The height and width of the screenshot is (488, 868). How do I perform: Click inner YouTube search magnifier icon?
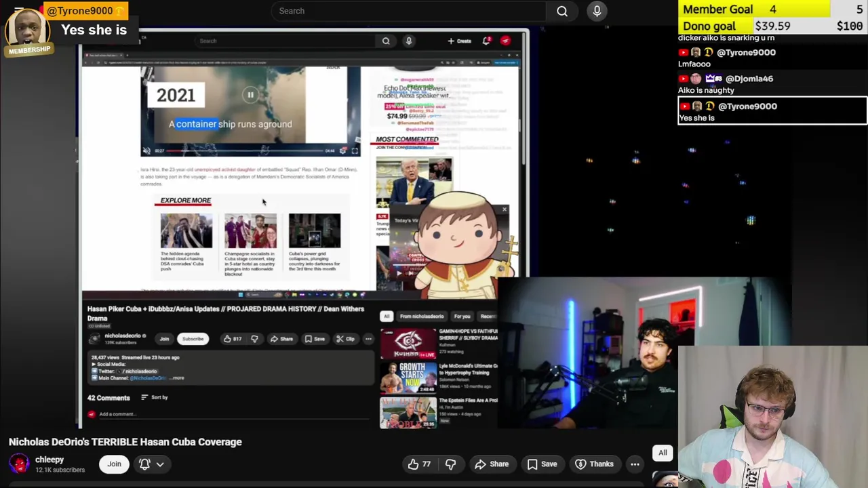tap(386, 41)
